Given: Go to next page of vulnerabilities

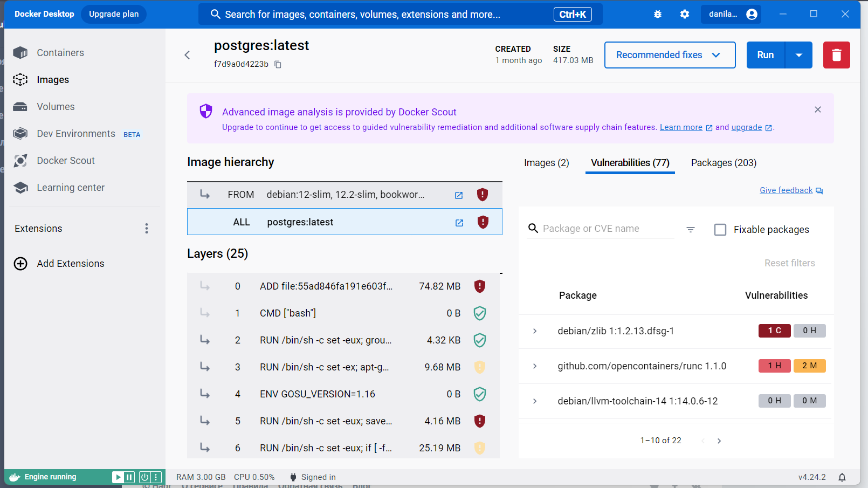Looking at the screenshot, I should click(x=719, y=441).
